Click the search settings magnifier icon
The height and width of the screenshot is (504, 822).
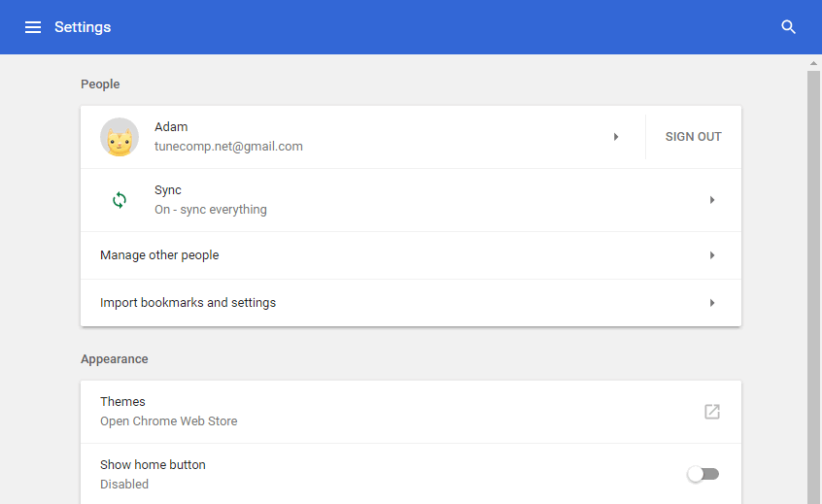click(788, 27)
